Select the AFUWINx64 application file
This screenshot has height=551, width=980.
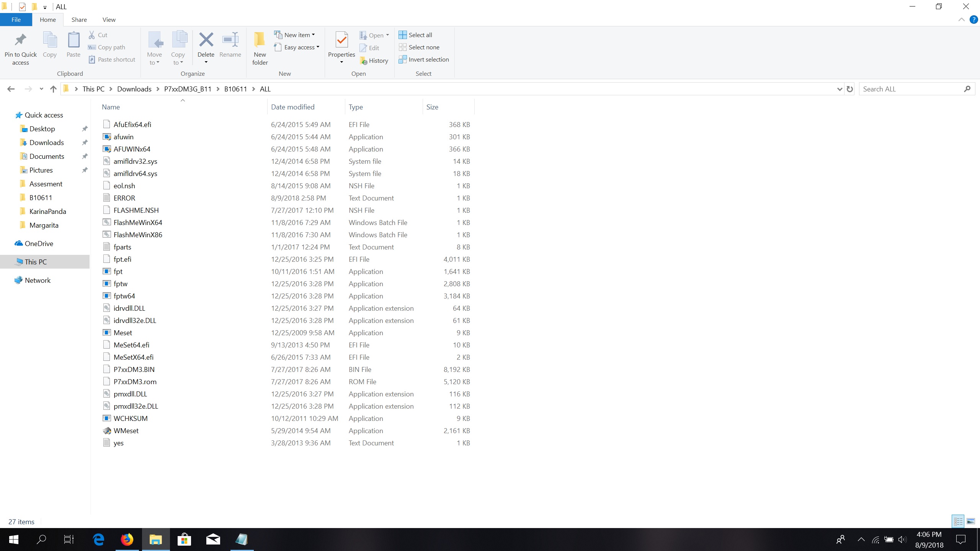pos(132,149)
